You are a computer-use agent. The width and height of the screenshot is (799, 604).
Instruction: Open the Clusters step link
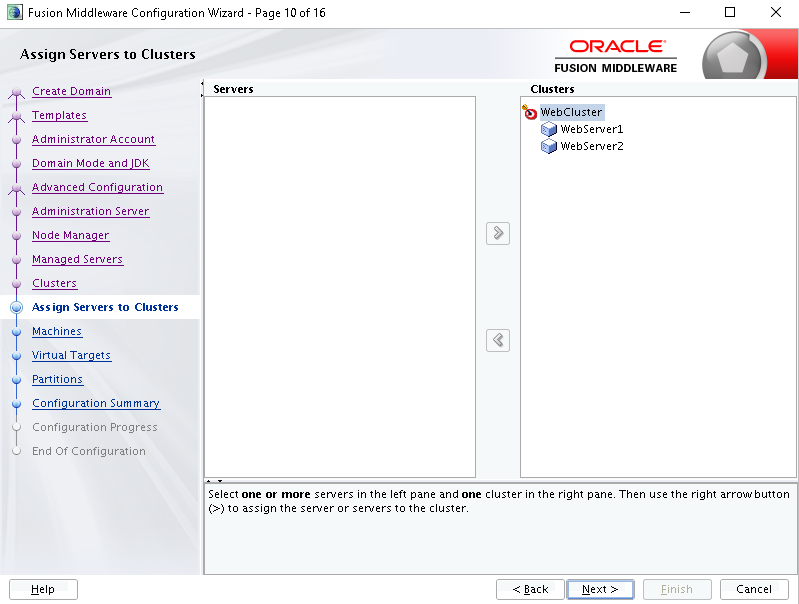(55, 283)
